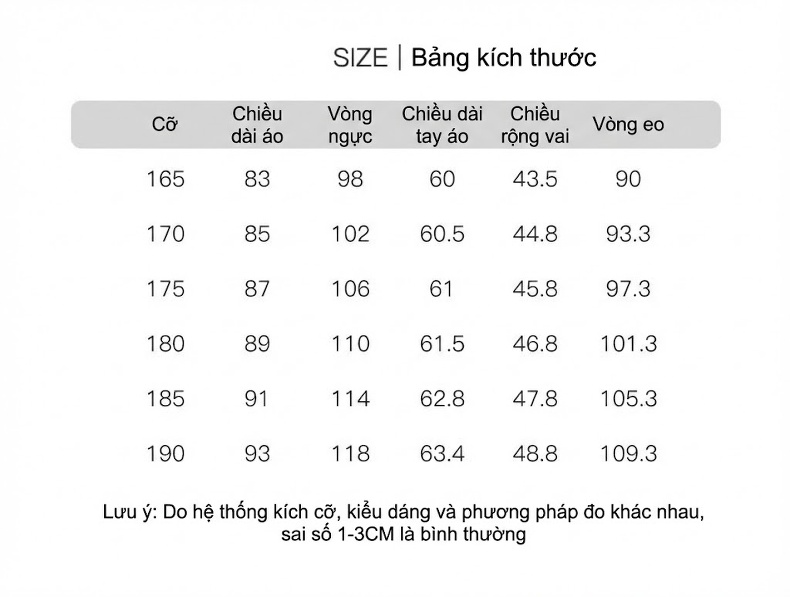
Task: Click waist value 109.3
Action: coord(628,453)
